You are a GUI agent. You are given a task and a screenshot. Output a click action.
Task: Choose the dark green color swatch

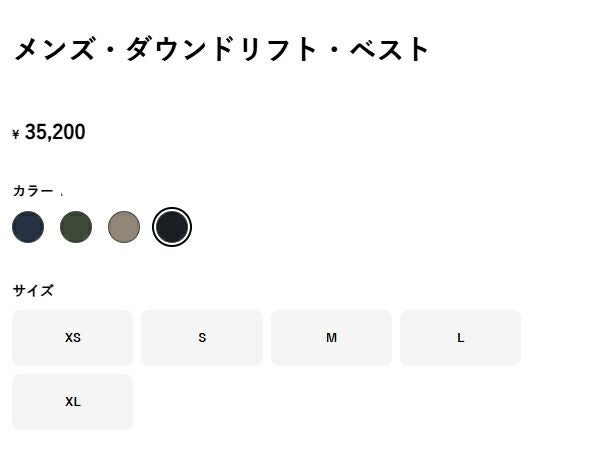pyautogui.click(x=76, y=227)
